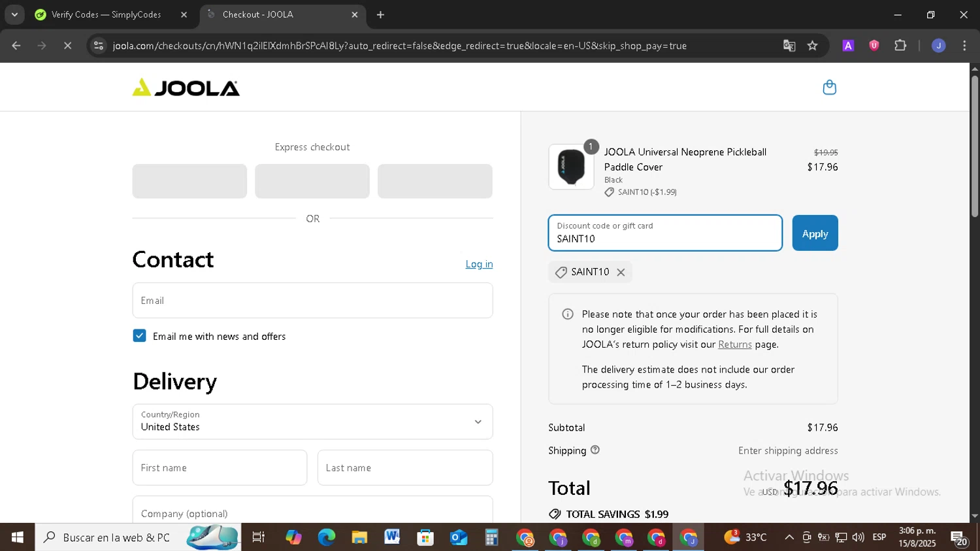Open the shopping bag cart icon
The height and width of the screenshot is (551, 980).
(829, 88)
